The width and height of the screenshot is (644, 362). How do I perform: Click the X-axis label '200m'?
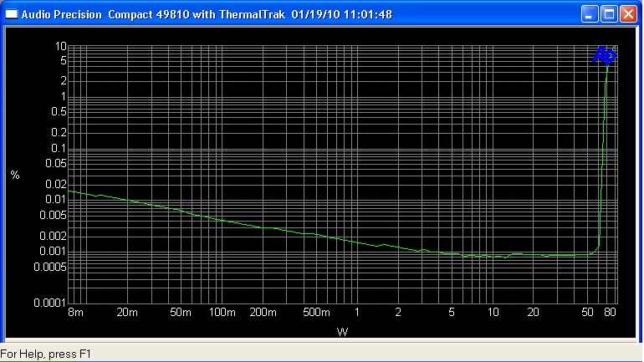(263, 313)
